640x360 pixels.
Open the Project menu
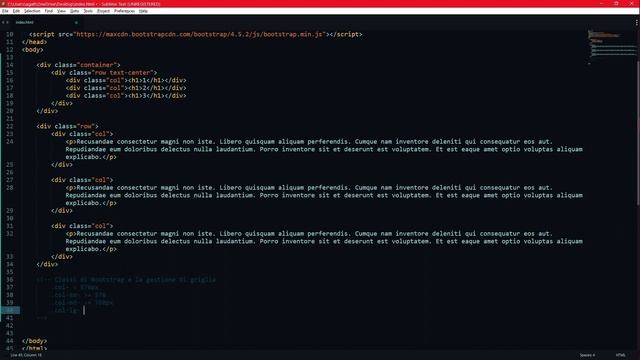click(103, 11)
